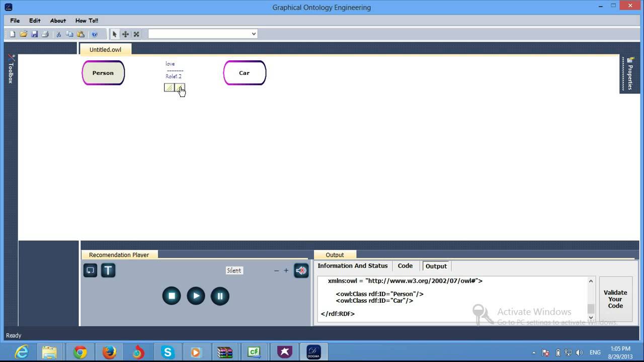Viewport: 644px width, 362px height.
Task: Select the expand arrows tool
Action: click(136, 34)
